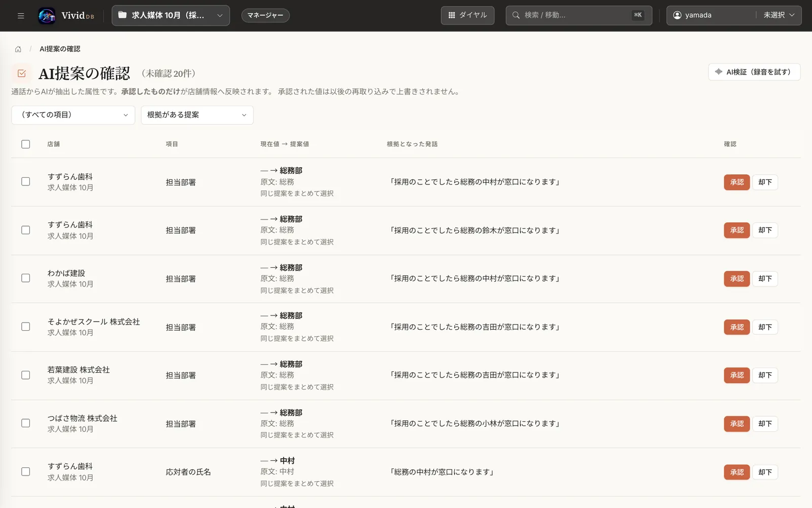Viewport: 812px width, 508px height.
Task: Select the わかば建設 row checkbox
Action: click(x=26, y=278)
